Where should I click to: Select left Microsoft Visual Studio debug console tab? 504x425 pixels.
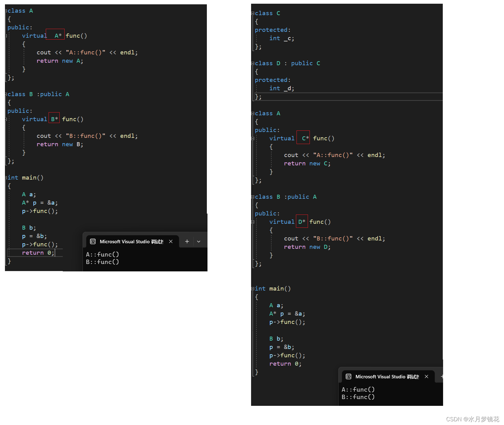click(x=133, y=241)
